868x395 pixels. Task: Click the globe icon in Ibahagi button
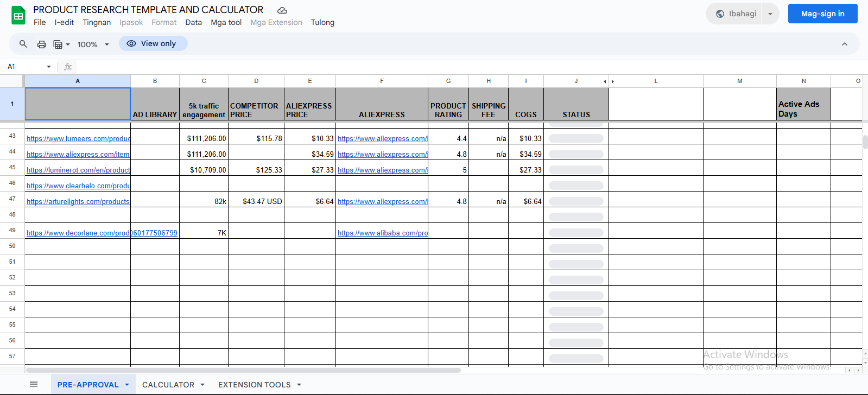click(x=720, y=14)
